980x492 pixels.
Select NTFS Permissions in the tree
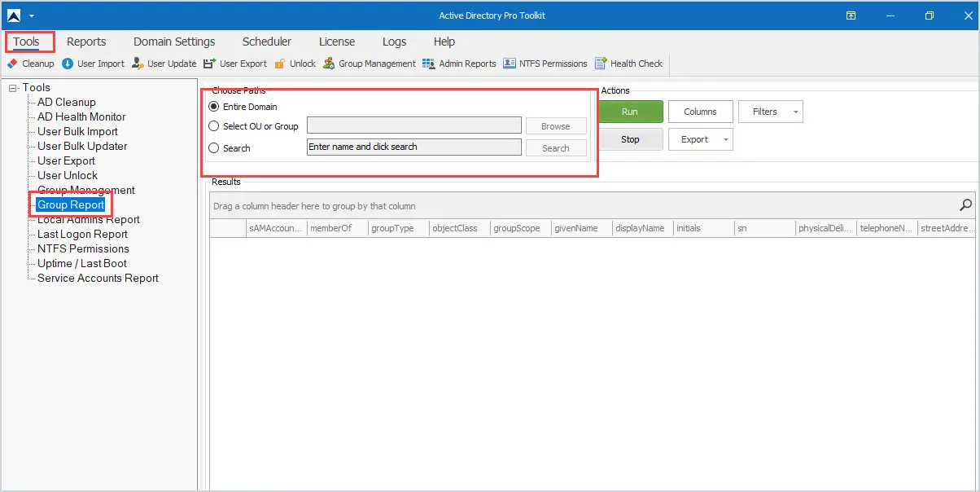click(x=83, y=249)
